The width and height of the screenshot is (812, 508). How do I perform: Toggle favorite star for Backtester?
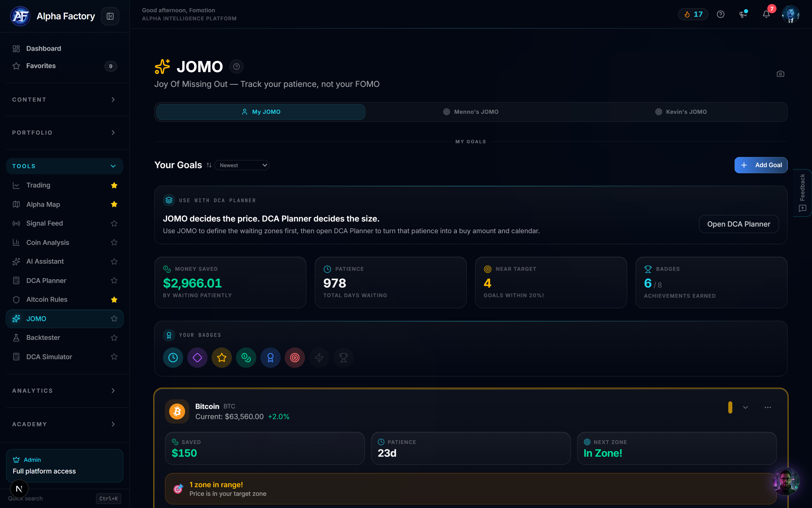[x=114, y=338]
